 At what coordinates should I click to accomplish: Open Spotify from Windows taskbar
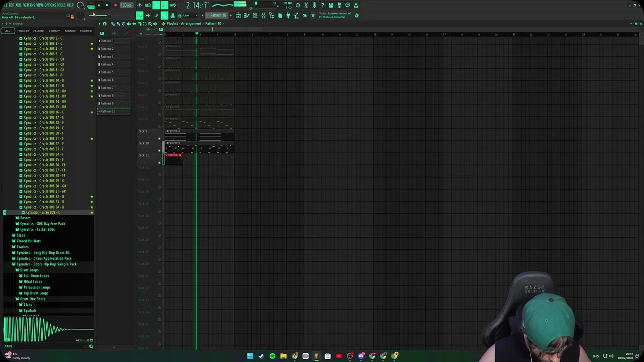pos(272,356)
